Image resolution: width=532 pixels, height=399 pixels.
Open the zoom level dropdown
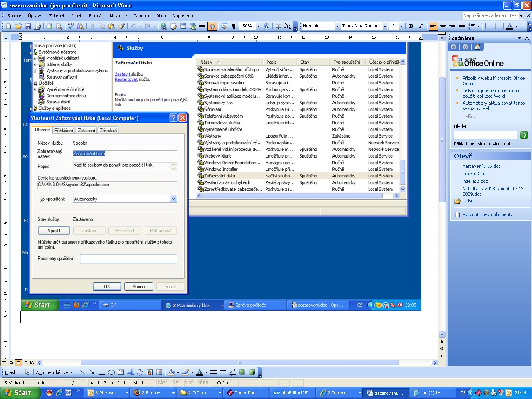point(259,26)
